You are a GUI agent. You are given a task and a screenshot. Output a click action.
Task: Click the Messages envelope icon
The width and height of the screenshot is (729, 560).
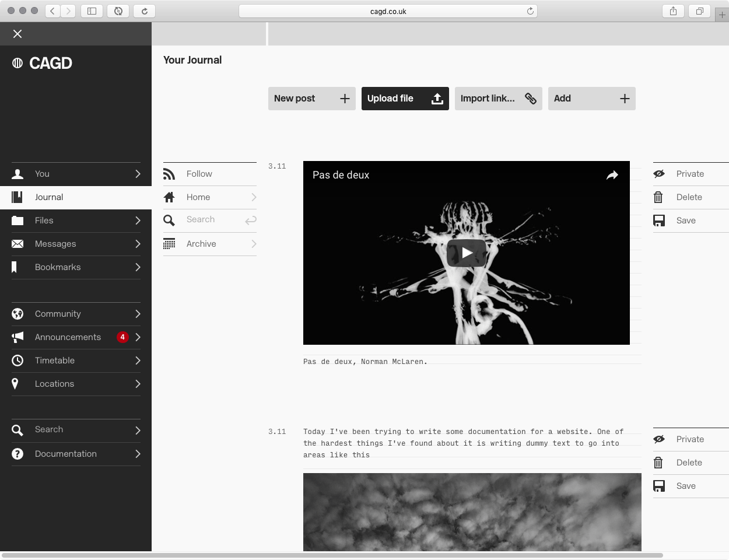click(17, 244)
